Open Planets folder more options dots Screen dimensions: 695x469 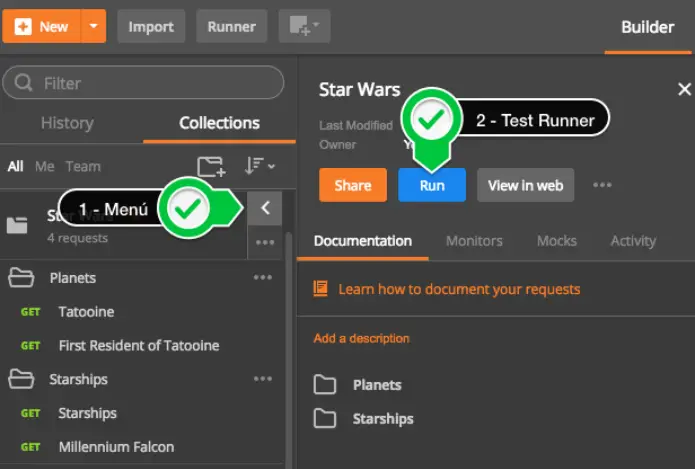[x=263, y=278]
